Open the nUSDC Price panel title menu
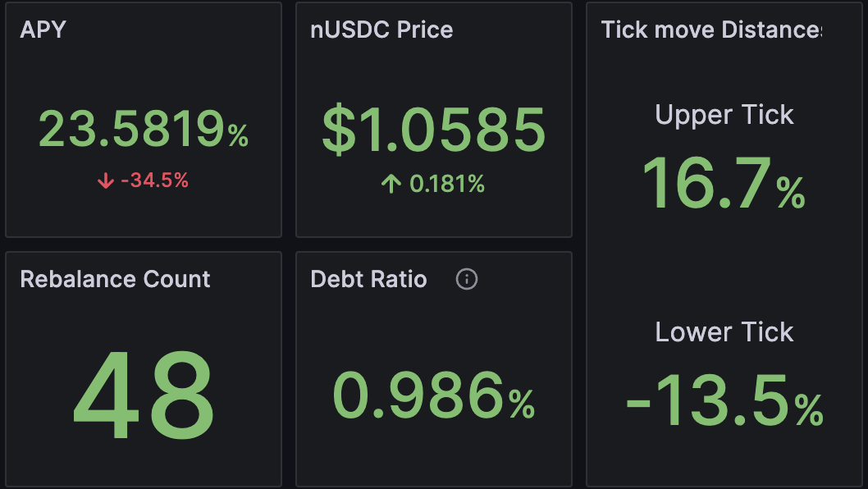 [x=381, y=30]
